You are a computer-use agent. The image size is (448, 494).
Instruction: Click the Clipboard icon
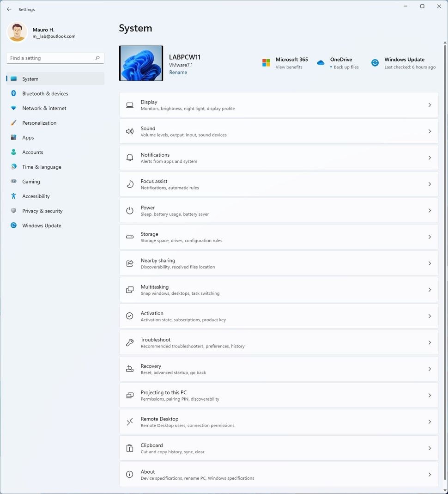pos(129,448)
